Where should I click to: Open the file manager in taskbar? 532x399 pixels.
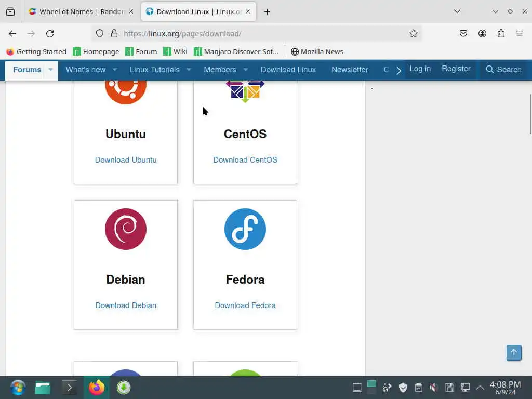tap(43, 388)
